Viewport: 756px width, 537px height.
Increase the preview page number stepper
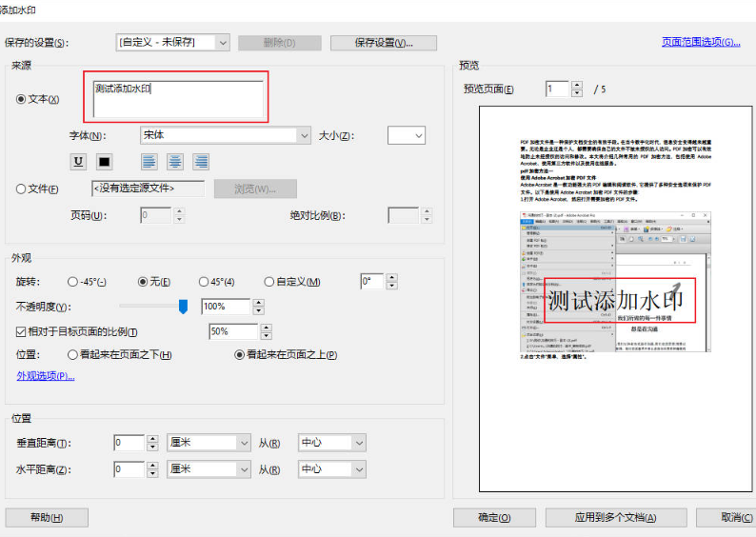[x=577, y=85]
